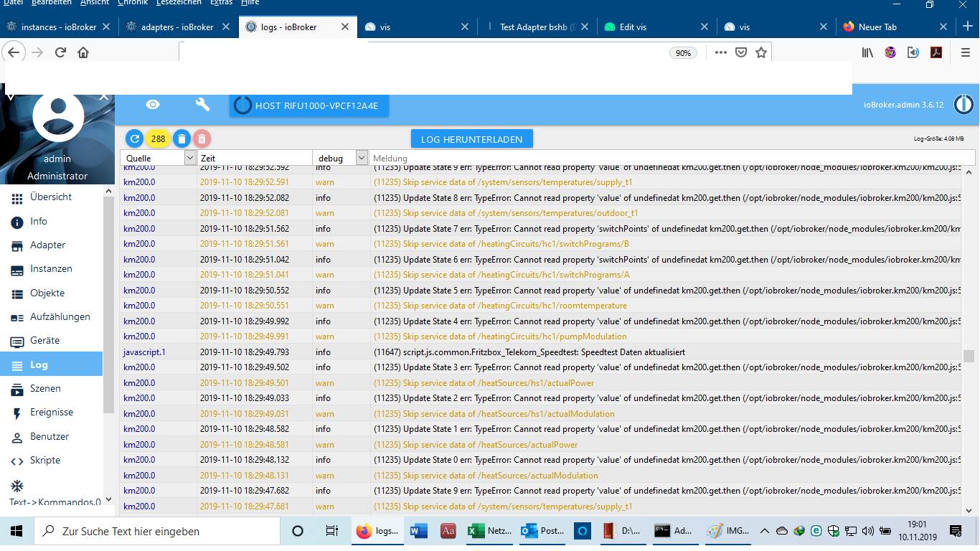Click the taskbar search box
The height and width of the screenshot is (551, 980).
click(157, 531)
